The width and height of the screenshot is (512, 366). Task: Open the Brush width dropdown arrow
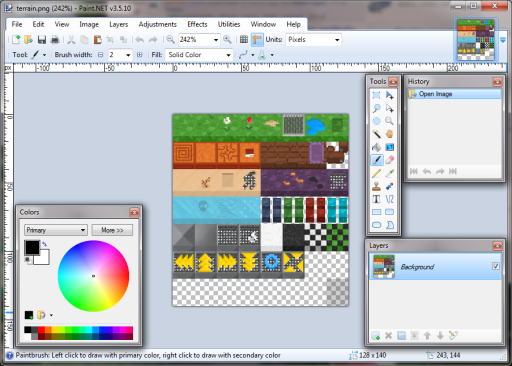pos(128,55)
